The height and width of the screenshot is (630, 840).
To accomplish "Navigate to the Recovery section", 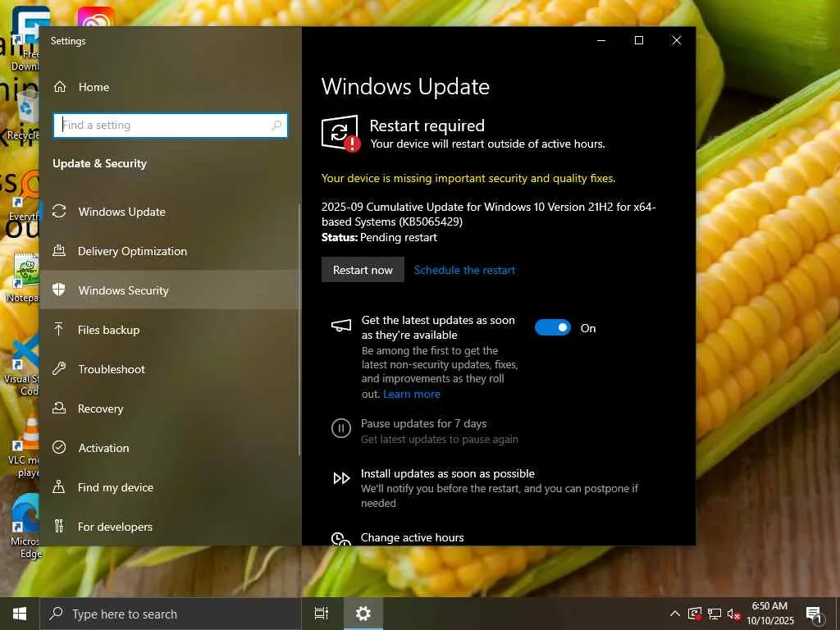I will 169,409.
